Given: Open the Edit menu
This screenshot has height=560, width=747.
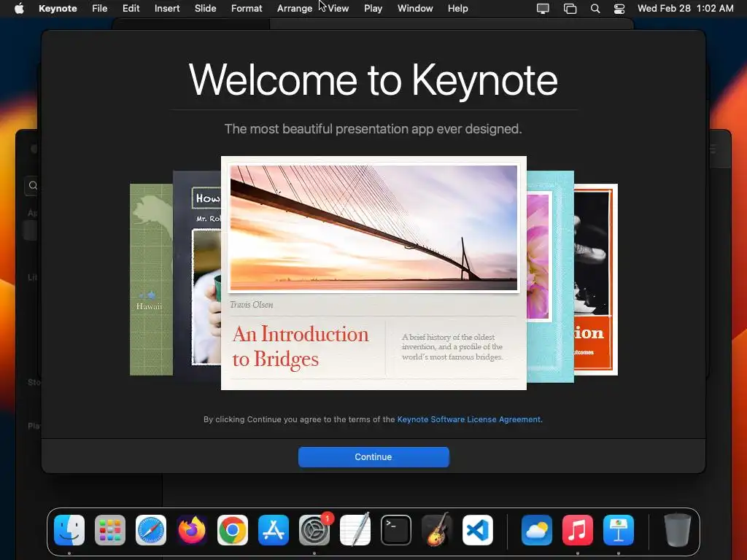Looking at the screenshot, I should (131, 9).
